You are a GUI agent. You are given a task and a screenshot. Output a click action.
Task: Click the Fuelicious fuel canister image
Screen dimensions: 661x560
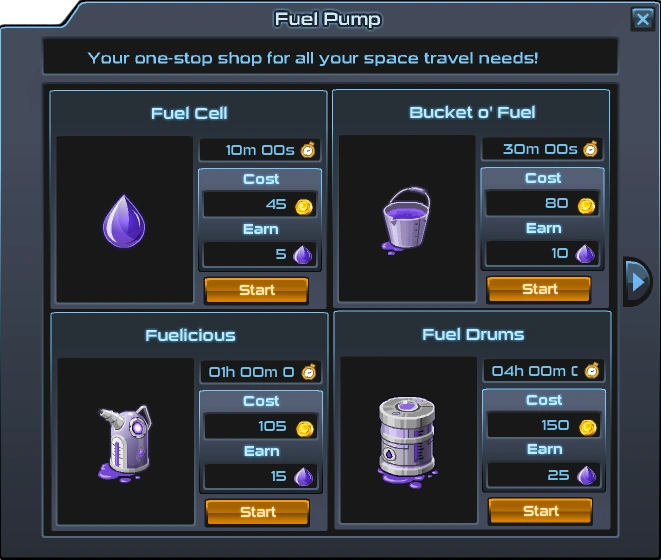coord(125,444)
